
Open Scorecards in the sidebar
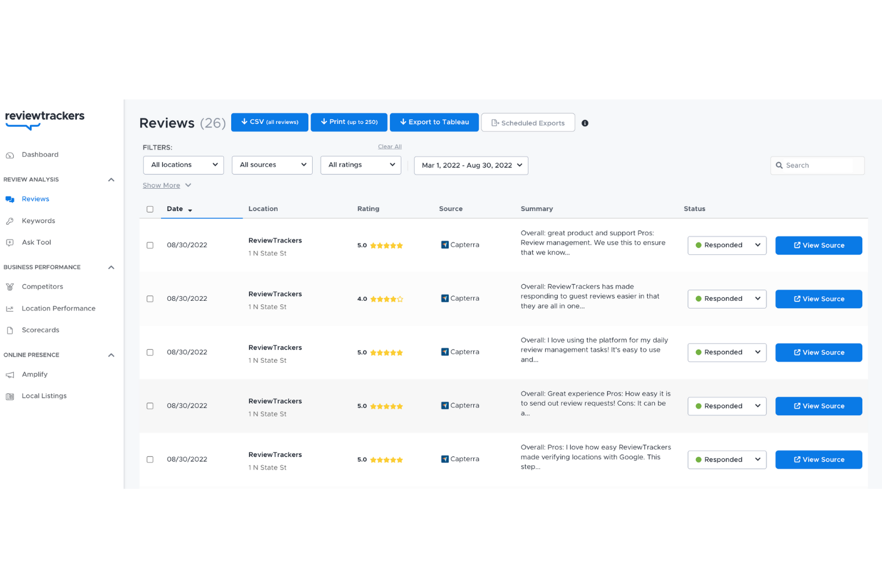coord(41,330)
